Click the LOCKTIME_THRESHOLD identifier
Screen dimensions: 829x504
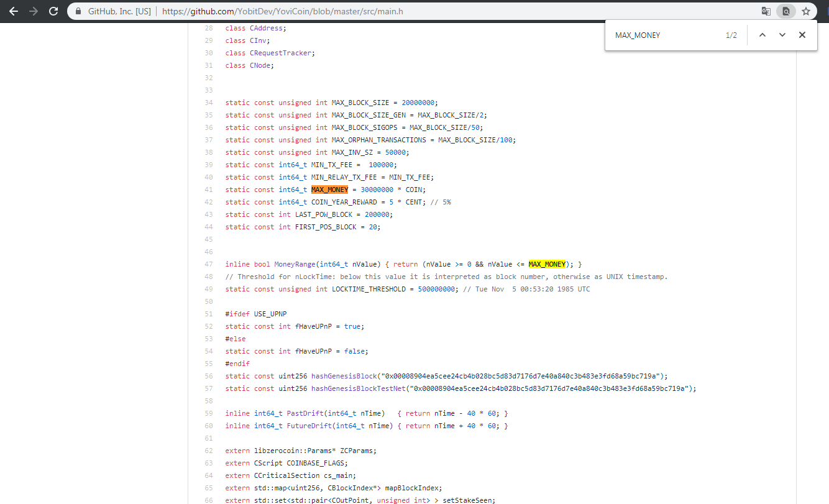(369, 289)
